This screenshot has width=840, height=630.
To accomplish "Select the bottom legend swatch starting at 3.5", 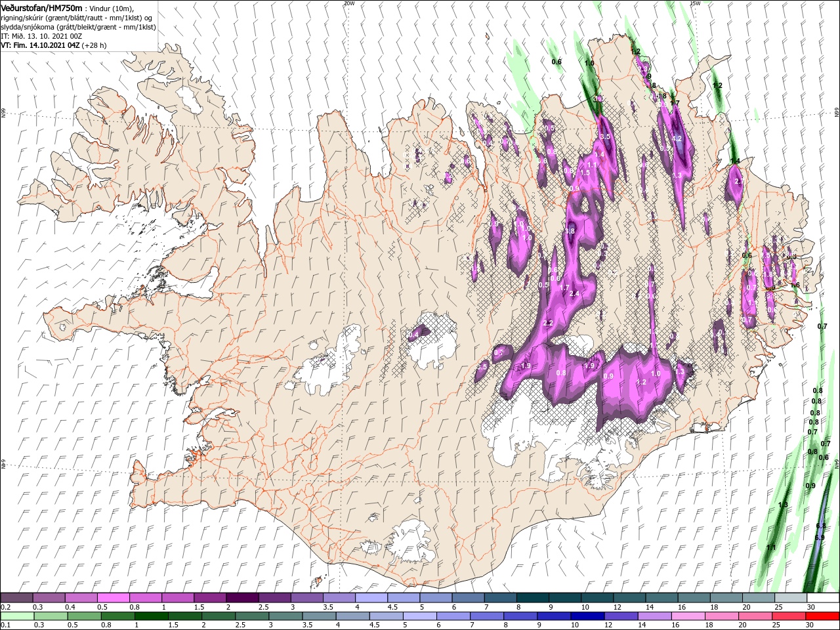I will pyautogui.click(x=319, y=616).
